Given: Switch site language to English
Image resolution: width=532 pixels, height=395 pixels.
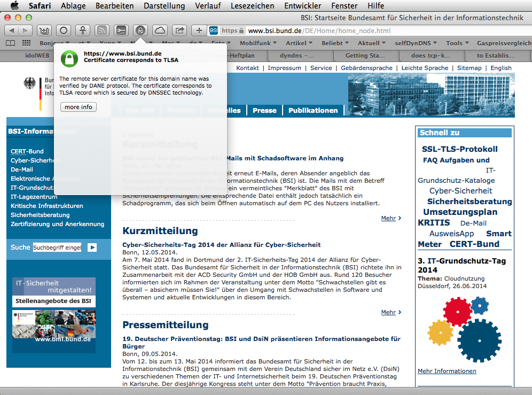Looking at the screenshot, I should click(501, 68).
